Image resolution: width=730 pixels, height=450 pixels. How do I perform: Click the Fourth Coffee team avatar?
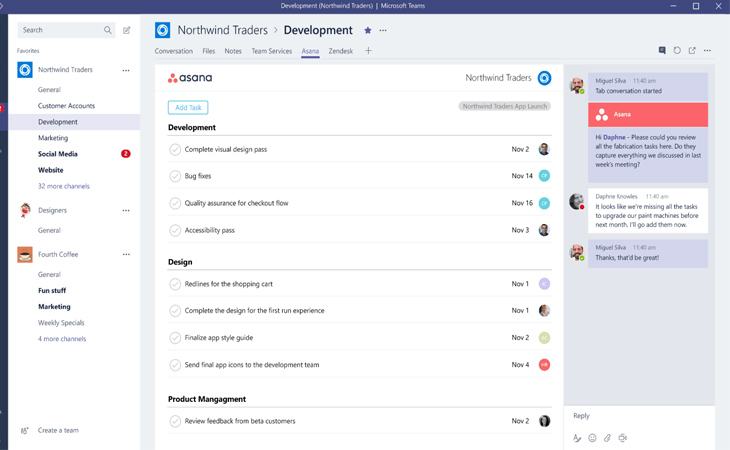point(25,255)
